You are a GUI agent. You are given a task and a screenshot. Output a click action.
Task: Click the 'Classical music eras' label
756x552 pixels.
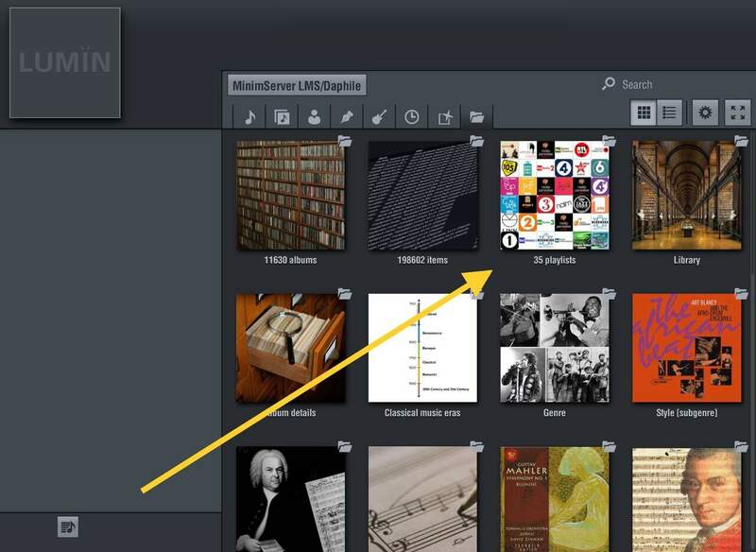[x=422, y=413]
